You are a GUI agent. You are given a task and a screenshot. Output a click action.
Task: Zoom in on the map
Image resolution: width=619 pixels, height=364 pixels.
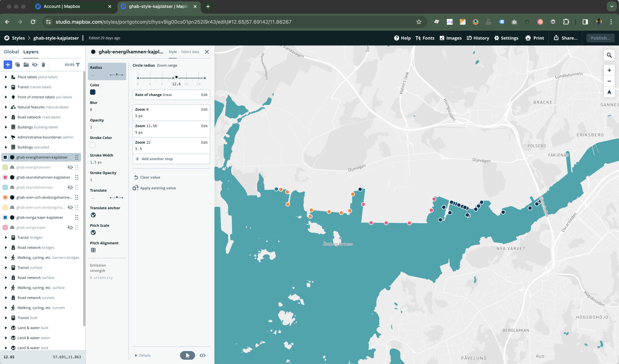[609, 70]
